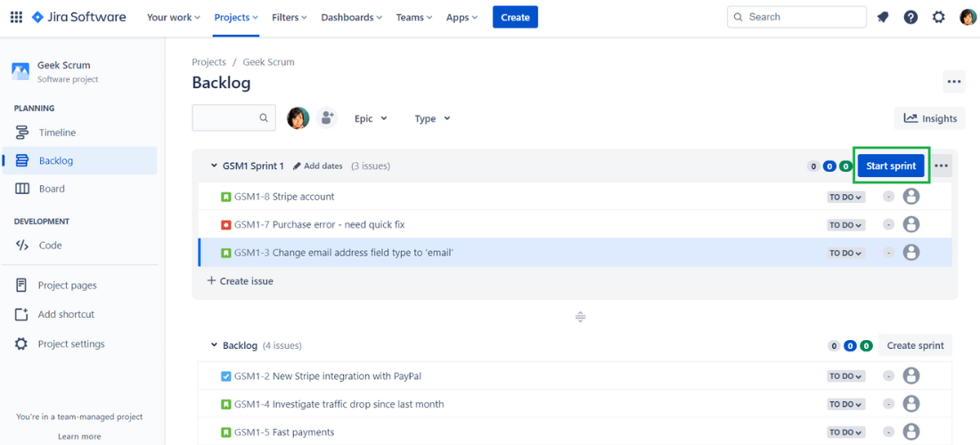
Task: Change TO DO status of GSM1-2
Action: [x=845, y=376]
